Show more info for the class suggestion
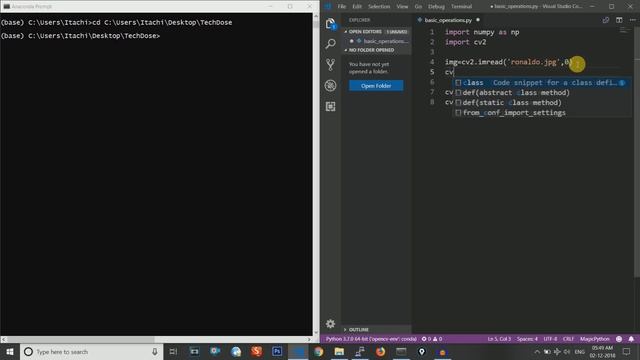Viewport: 640px width, 360px height. [x=622, y=83]
